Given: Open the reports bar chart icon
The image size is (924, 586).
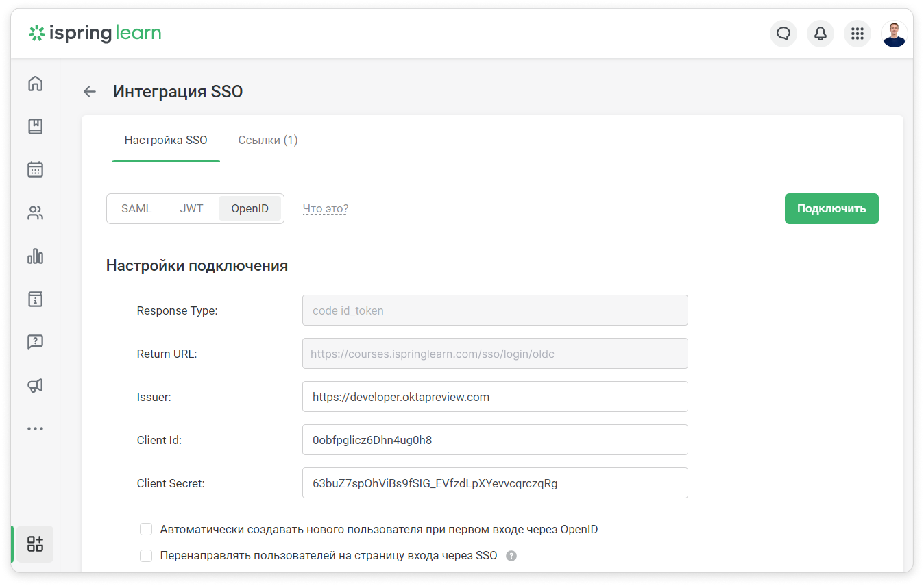Looking at the screenshot, I should coord(35,256).
